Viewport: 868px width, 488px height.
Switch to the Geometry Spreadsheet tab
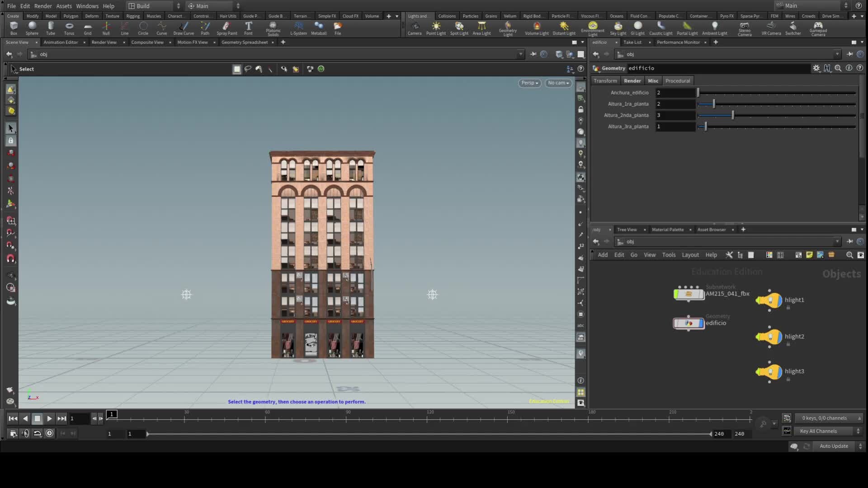click(x=245, y=42)
